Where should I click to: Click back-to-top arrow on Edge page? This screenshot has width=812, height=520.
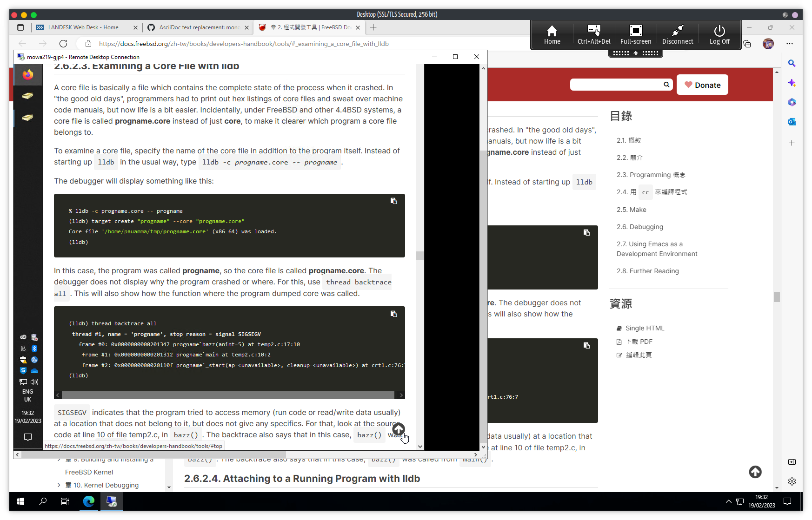tap(755, 472)
